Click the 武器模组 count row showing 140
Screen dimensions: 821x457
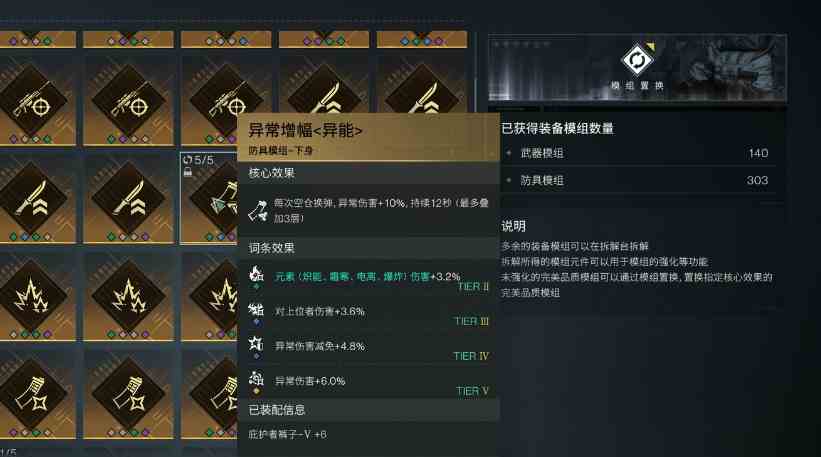[x=638, y=153]
